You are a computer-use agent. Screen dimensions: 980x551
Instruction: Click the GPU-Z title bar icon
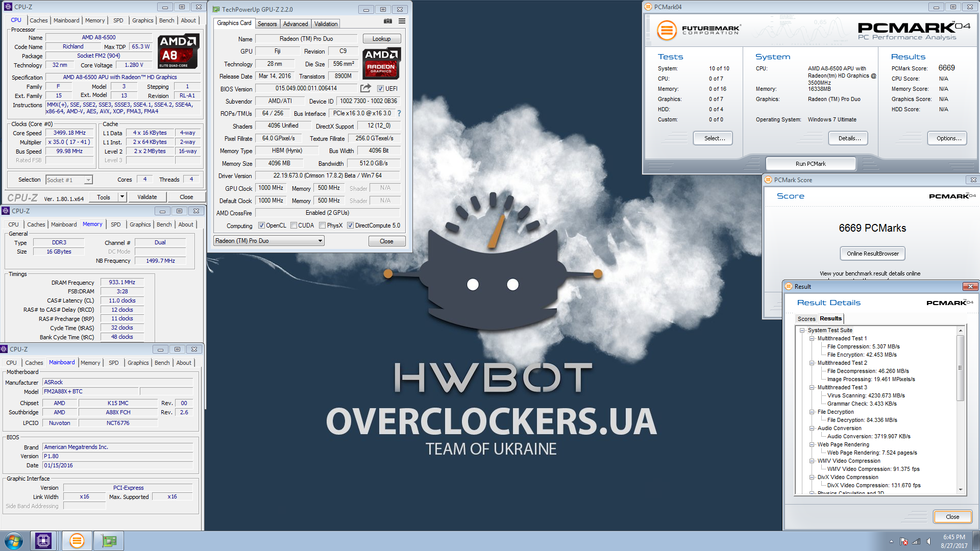(216, 9)
